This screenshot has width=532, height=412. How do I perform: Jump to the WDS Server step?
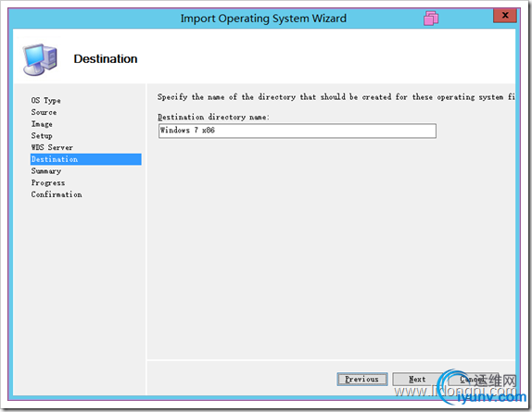coord(52,147)
